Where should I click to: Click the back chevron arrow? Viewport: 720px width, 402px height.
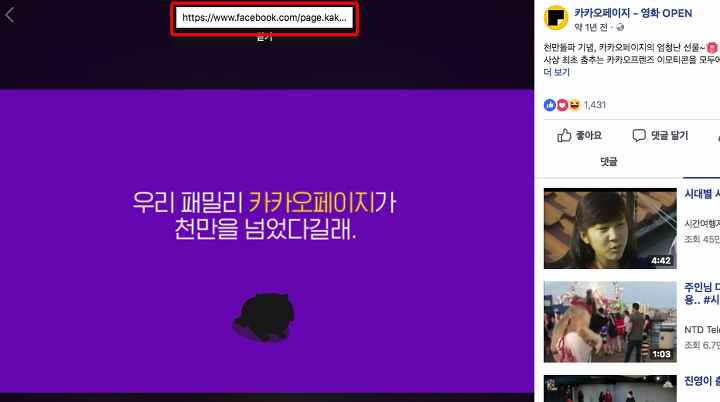10,15
